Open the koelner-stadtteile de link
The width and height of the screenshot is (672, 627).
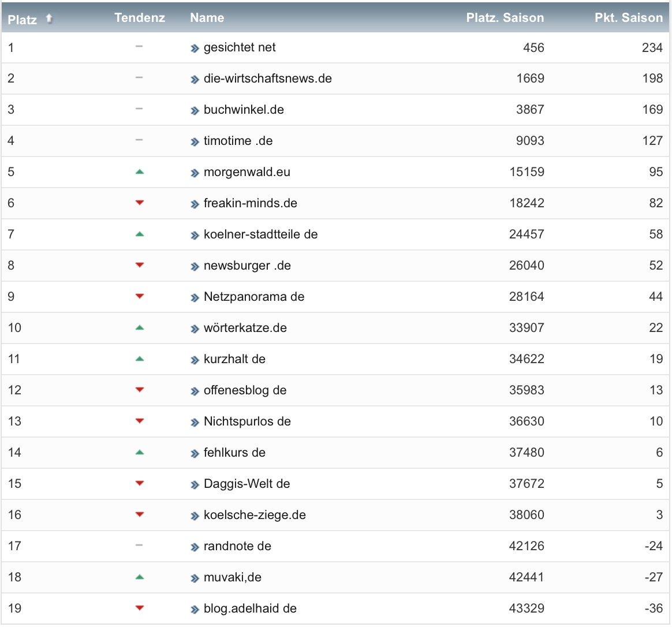261,234
